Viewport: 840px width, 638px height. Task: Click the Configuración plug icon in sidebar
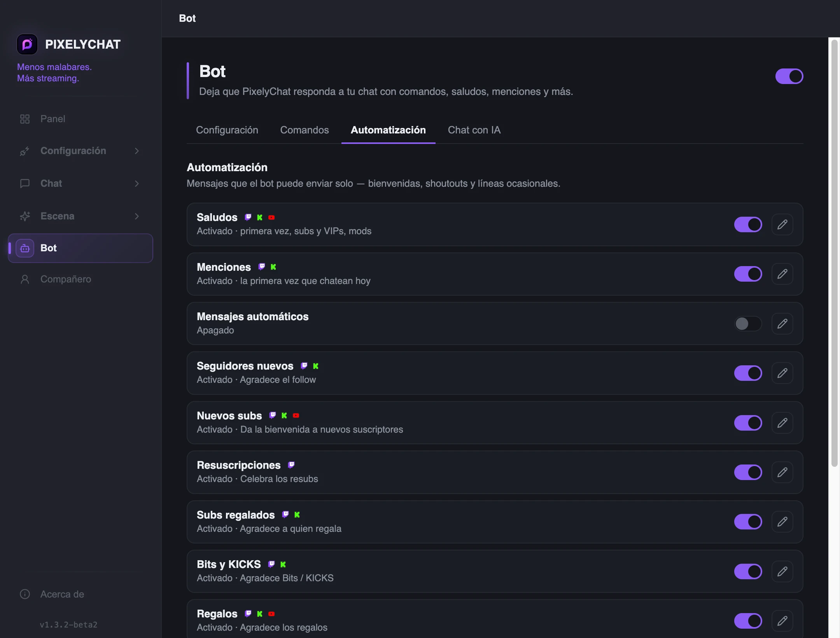coord(25,151)
